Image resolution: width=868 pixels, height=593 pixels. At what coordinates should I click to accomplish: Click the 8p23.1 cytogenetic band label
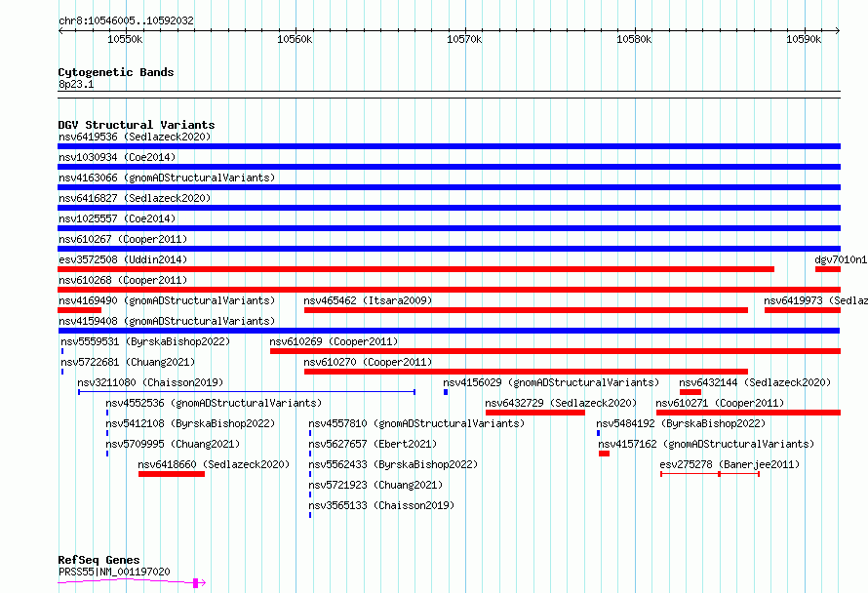click(x=76, y=84)
